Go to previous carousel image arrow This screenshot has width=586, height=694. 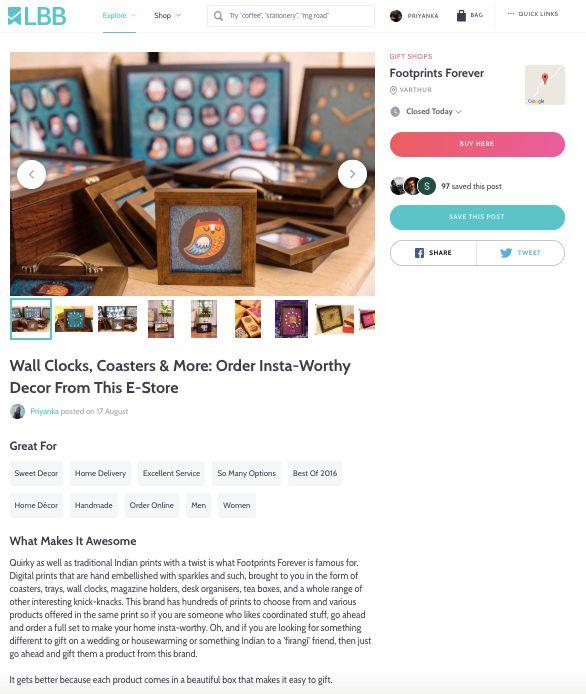(x=31, y=174)
